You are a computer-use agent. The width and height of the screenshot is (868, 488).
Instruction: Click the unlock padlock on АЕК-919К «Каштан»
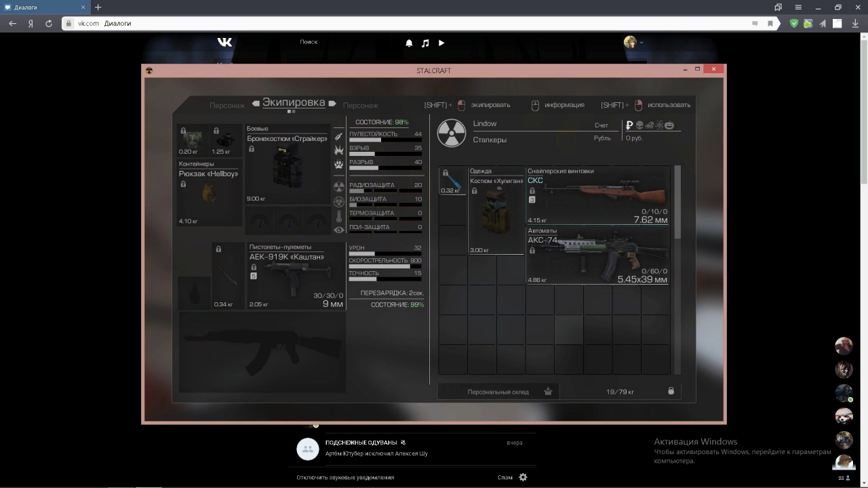254,268
